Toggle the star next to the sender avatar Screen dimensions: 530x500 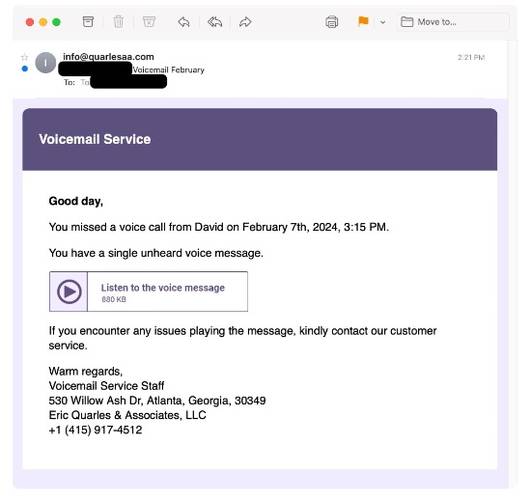(25, 57)
